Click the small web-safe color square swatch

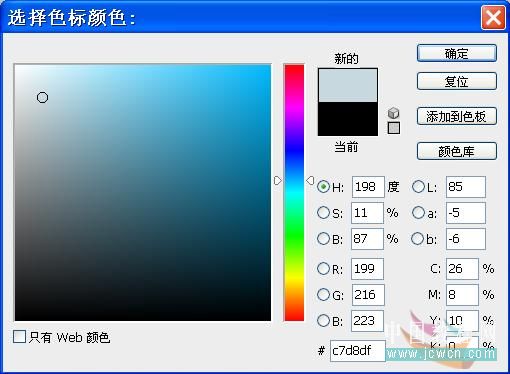(x=394, y=128)
